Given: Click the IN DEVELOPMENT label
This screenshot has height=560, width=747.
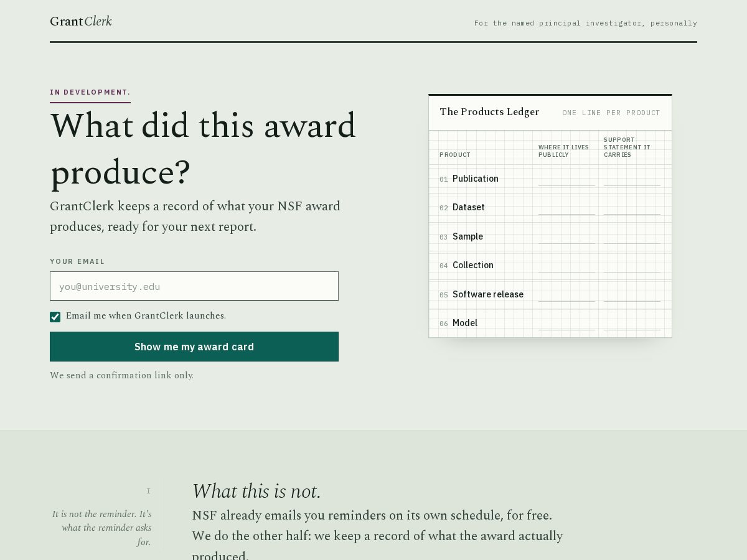Looking at the screenshot, I should coord(90,92).
